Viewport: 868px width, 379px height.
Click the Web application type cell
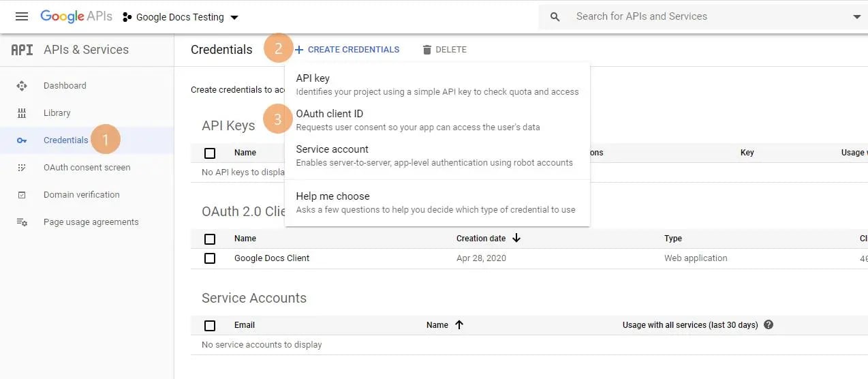[x=696, y=258]
